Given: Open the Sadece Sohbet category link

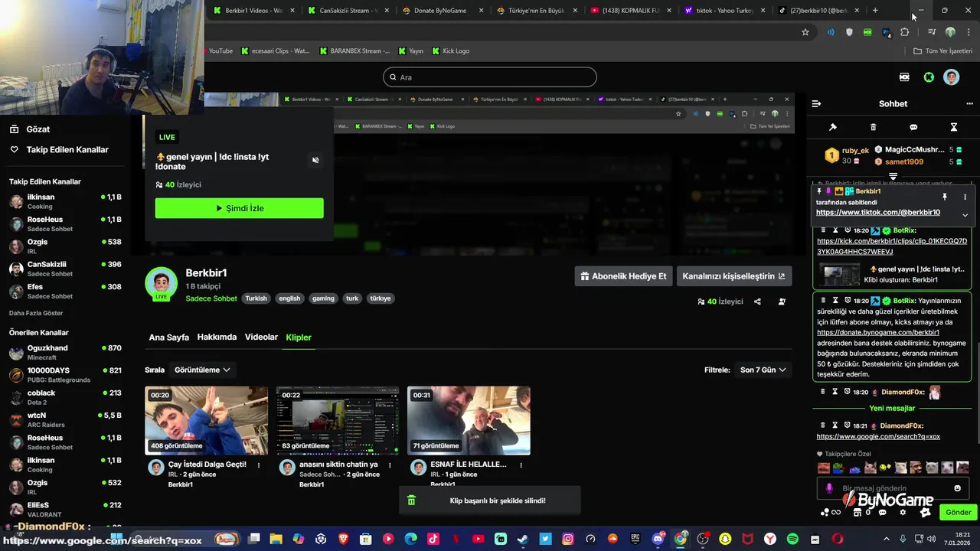Looking at the screenshot, I should tap(211, 298).
